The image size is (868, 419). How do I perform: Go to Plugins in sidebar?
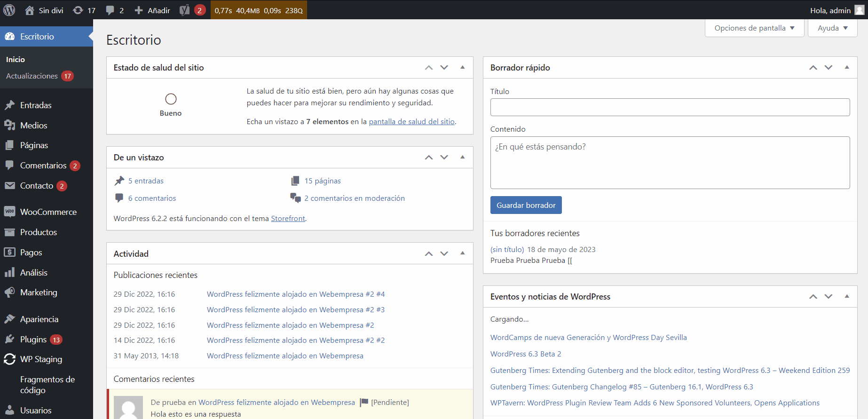33,340
